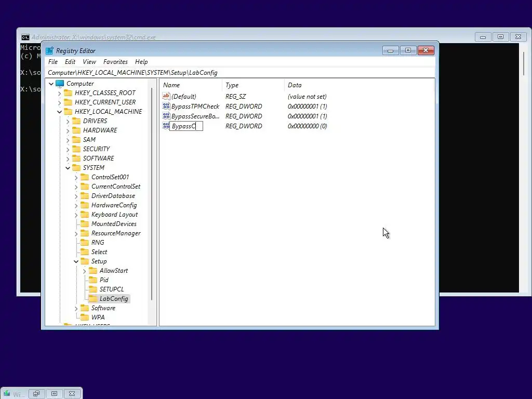
Task: Open the View menu
Action: click(89, 62)
